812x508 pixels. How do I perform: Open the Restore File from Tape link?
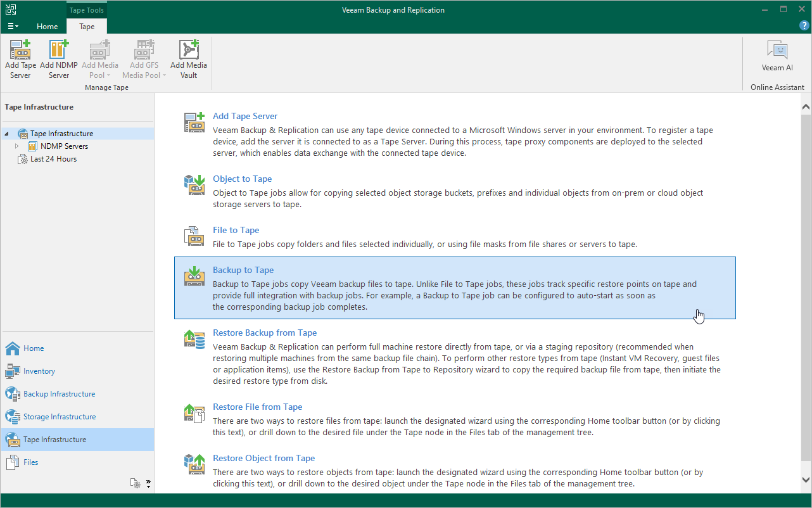click(x=258, y=407)
